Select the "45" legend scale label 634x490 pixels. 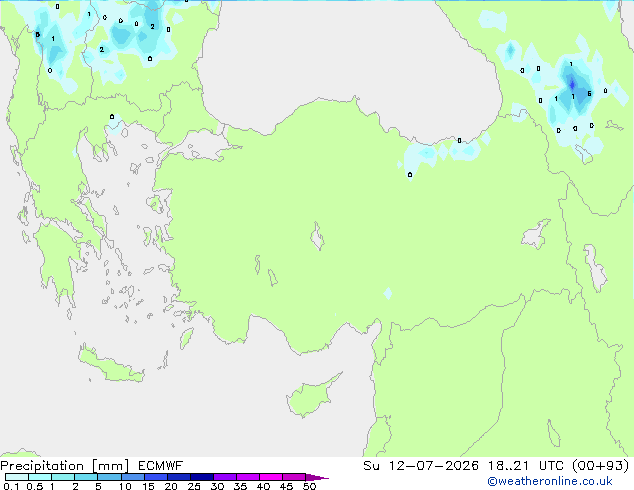tap(286, 486)
